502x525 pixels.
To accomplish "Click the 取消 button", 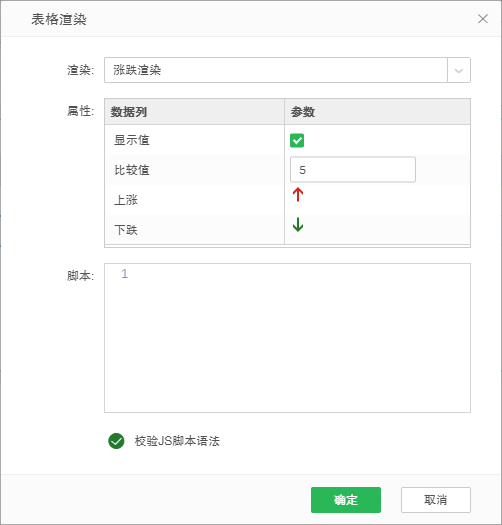I will coord(436,500).
